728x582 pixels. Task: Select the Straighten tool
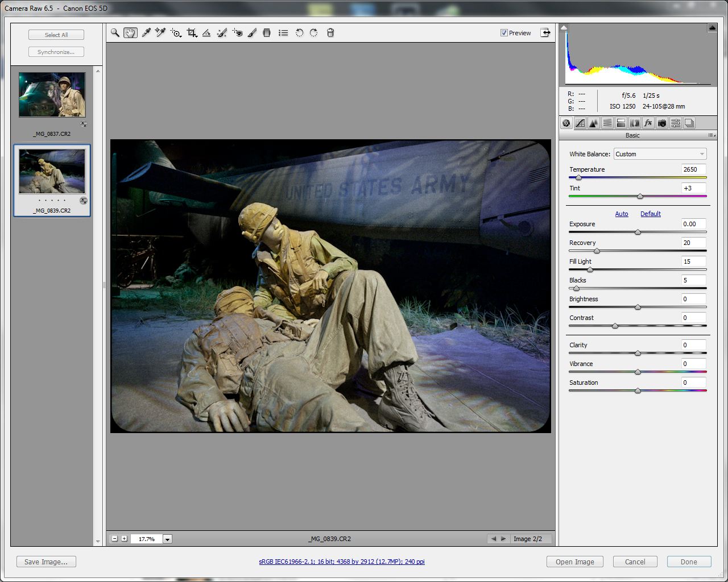tap(206, 33)
